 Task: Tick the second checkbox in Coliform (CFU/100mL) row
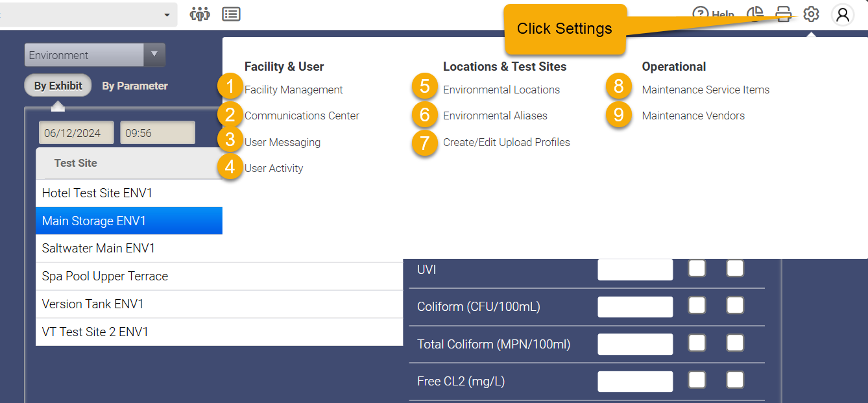click(735, 305)
